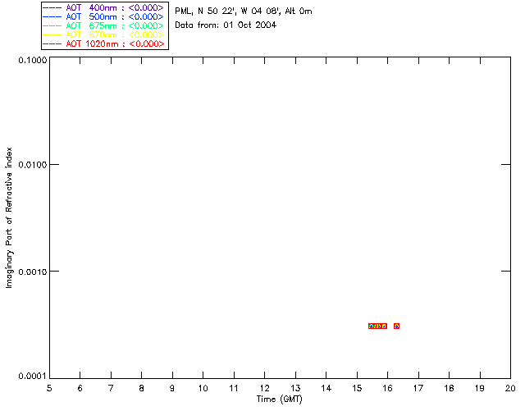Click the AOT 500nm legend entry
Screen dimensions: 525x420
(103, 16)
